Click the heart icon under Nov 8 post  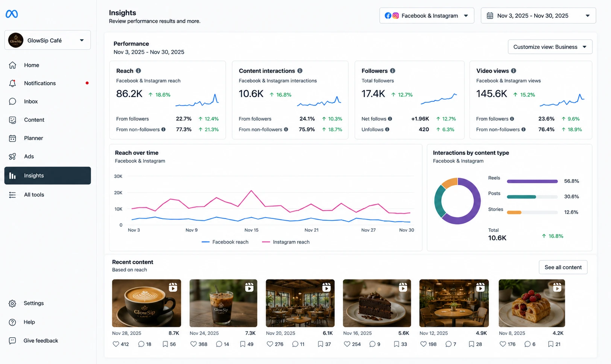coord(503,344)
